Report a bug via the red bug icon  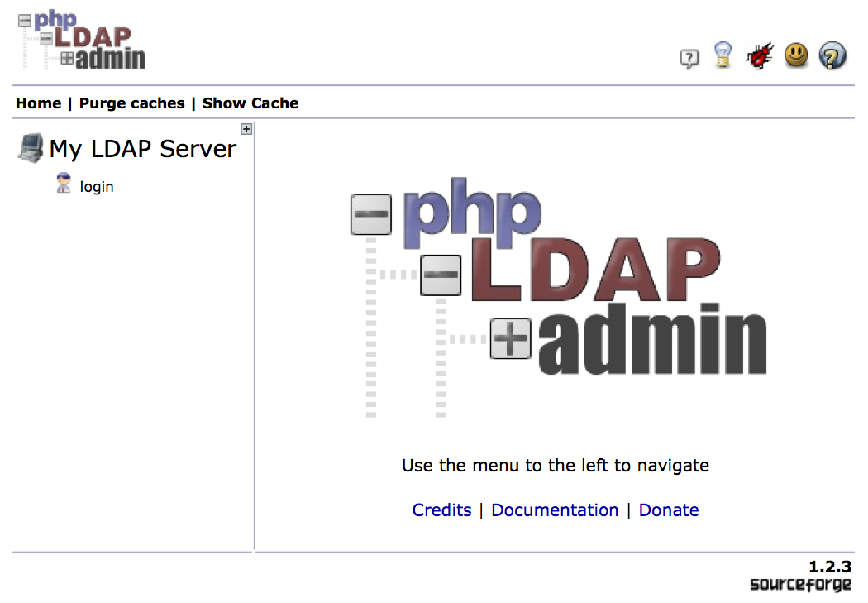(x=760, y=56)
